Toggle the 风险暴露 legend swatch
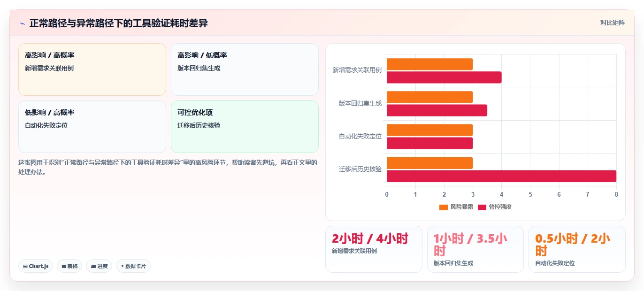Viewport: 644px width, 291px height. point(443,207)
